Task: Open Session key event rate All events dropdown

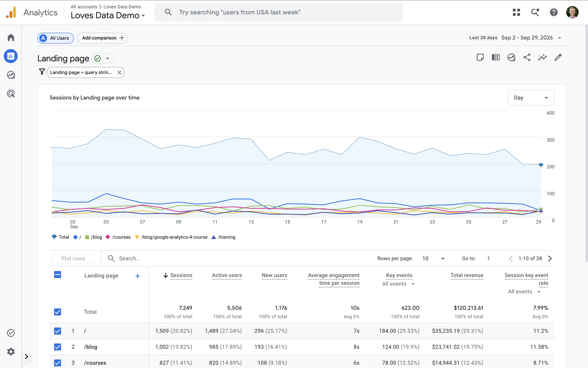Action: click(524, 292)
